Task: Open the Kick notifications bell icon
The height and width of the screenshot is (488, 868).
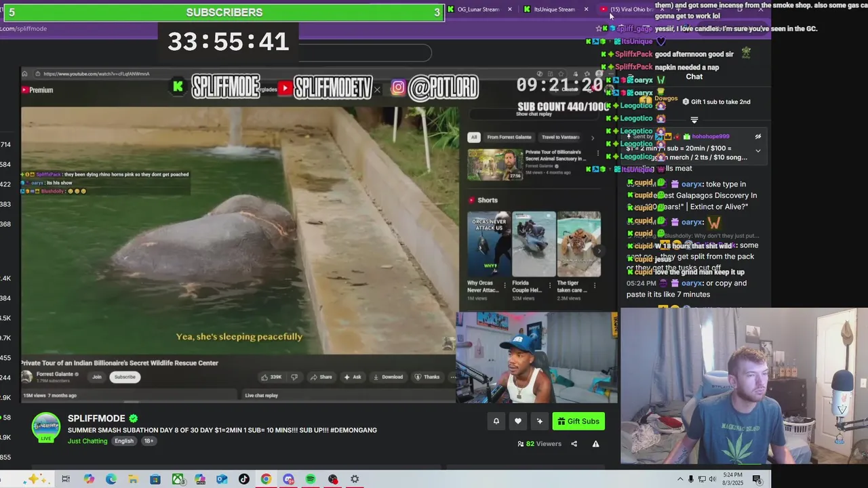Action: [496, 422]
